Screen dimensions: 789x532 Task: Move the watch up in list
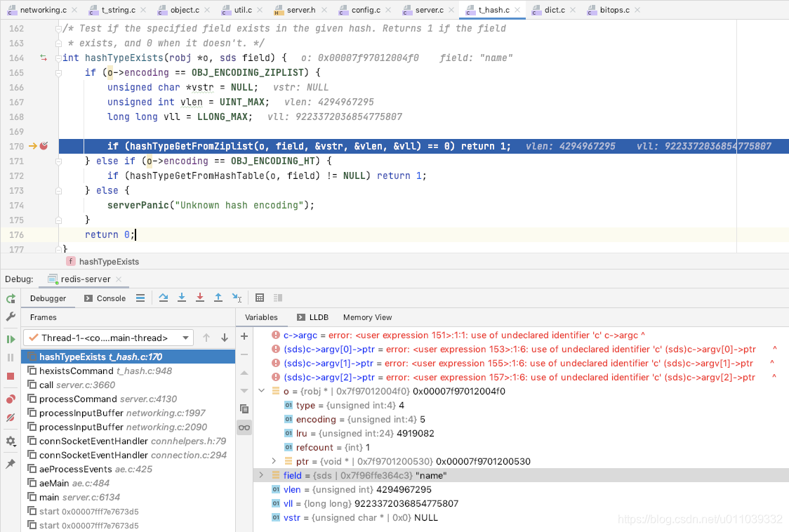tap(244, 373)
